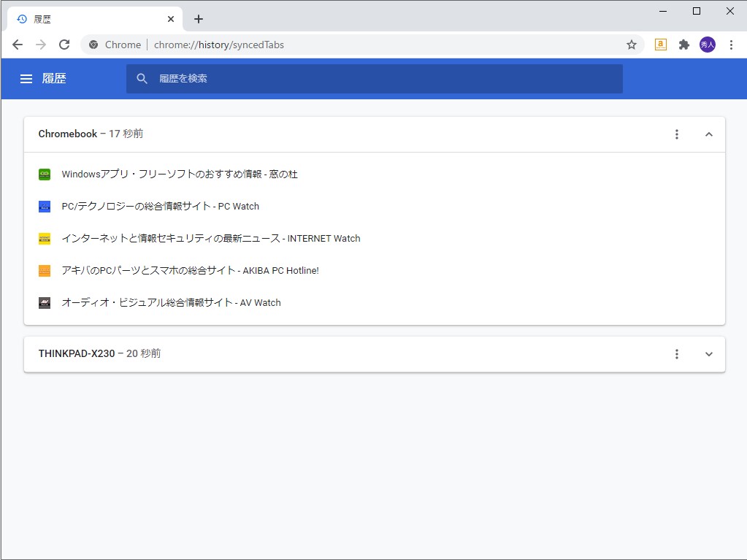Click the Amazon extension icon
This screenshot has width=747, height=560.
coord(660,45)
